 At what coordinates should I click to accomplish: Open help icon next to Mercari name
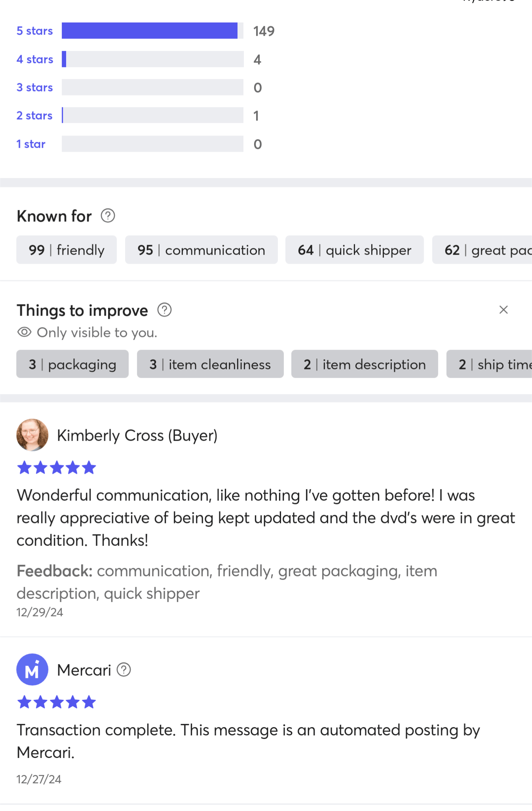pos(124,670)
